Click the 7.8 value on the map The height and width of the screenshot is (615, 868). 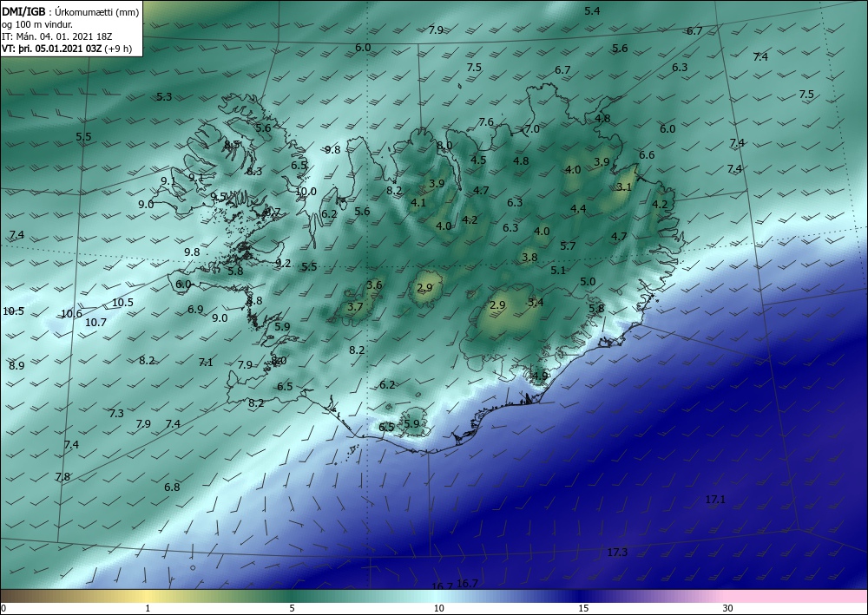click(62, 477)
